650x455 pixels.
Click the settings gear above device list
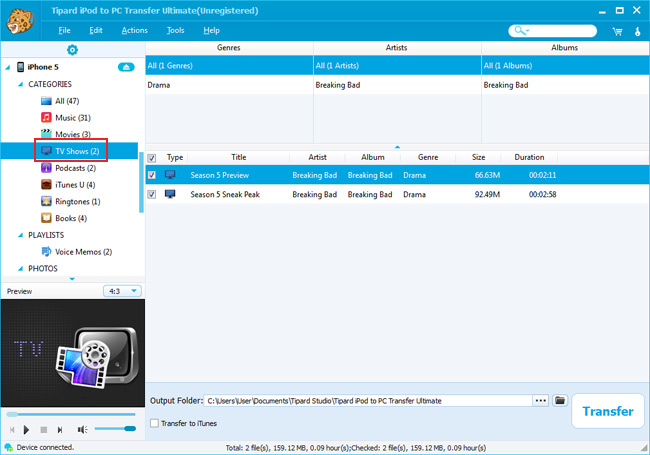pyautogui.click(x=72, y=50)
